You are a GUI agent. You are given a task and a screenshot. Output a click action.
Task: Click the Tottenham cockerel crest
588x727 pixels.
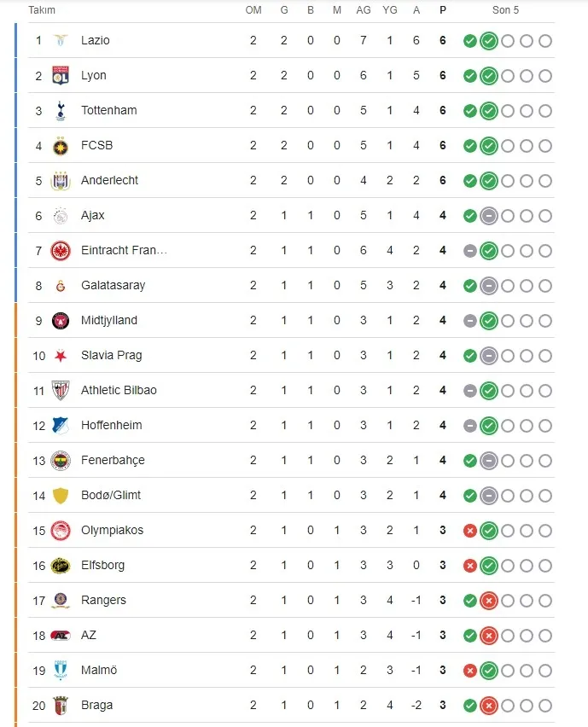61,111
